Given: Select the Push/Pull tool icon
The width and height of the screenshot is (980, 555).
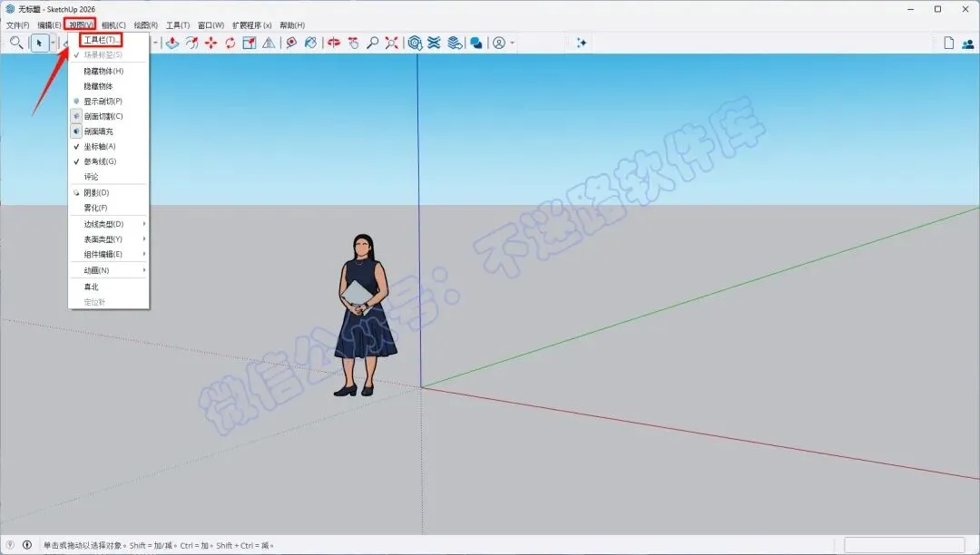Looking at the screenshot, I should click(x=172, y=43).
